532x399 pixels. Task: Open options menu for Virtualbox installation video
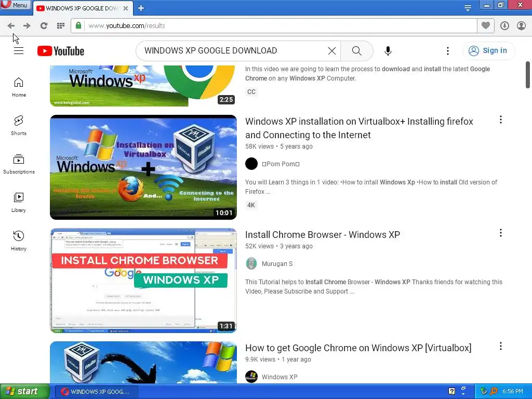click(x=500, y=119)
